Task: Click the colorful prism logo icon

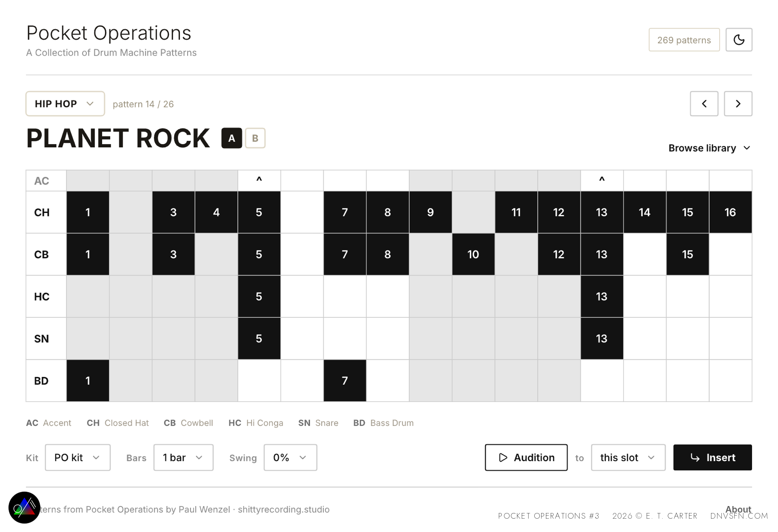Action: (x=24, y=507)
